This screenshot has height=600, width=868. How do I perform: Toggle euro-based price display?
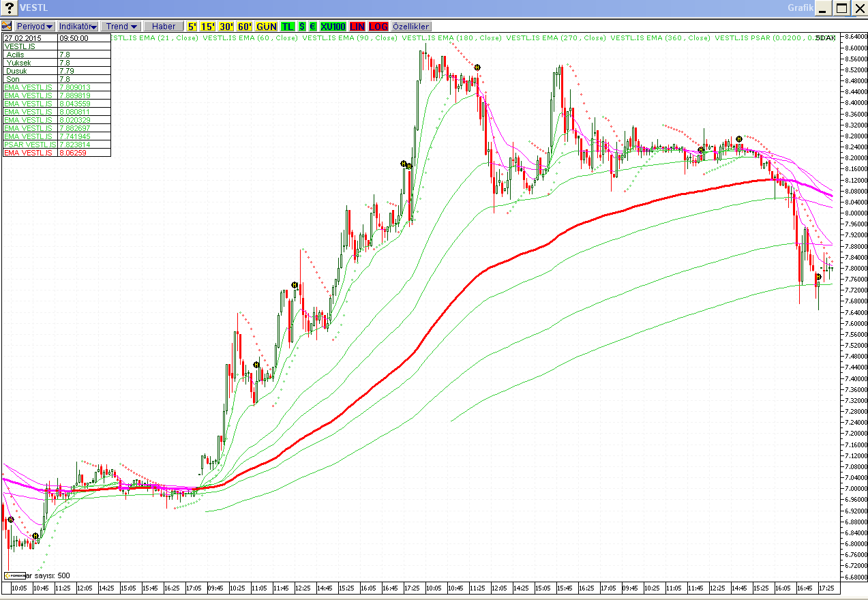[312, 26]
